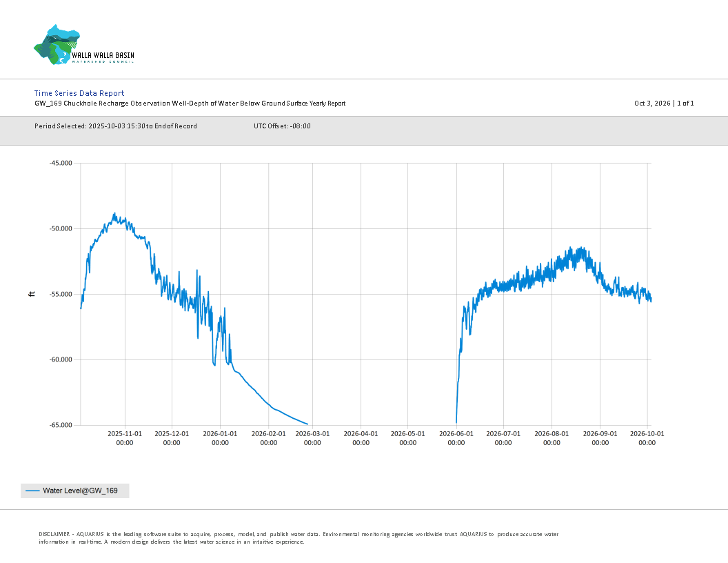Select the GW_169 Chuckhole Recharge report title
Image resolution: width=728 pixels, height=563 pixels.
[190, 103]
